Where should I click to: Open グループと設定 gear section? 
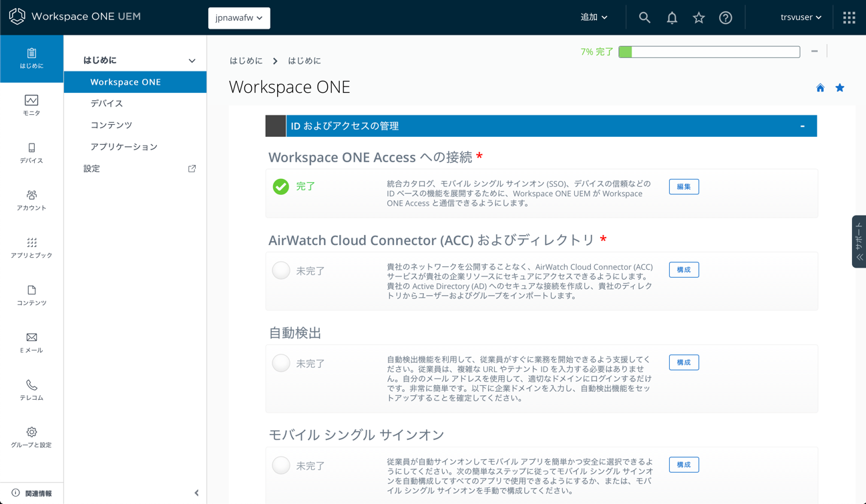[31, 438]
